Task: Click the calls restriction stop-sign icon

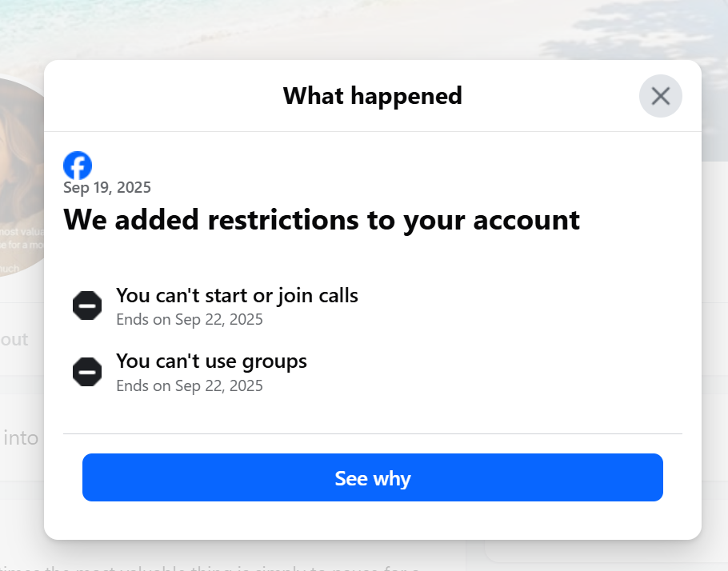Action: tap(87, 305)
